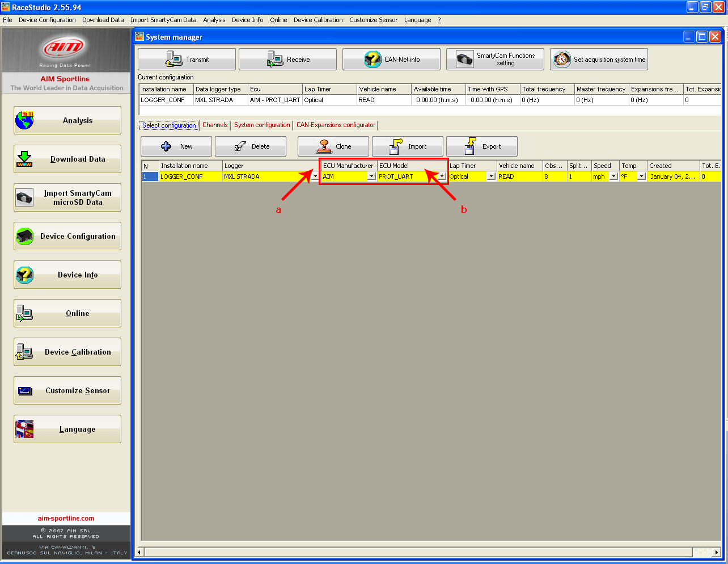This screenshot has width=728, height=564.
Task: Open the Temp °F dropdown
Action: [x=641, y=176]
